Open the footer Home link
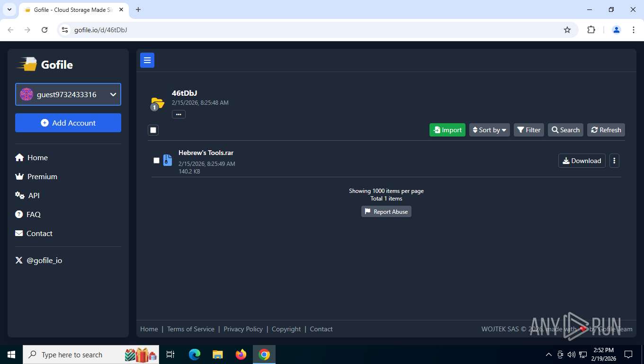644x364 pixels. 149,329
